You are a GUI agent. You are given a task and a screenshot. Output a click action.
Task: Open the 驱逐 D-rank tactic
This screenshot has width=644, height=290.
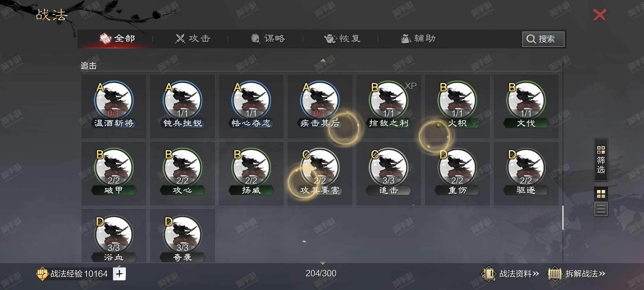[x=526, y=167]
